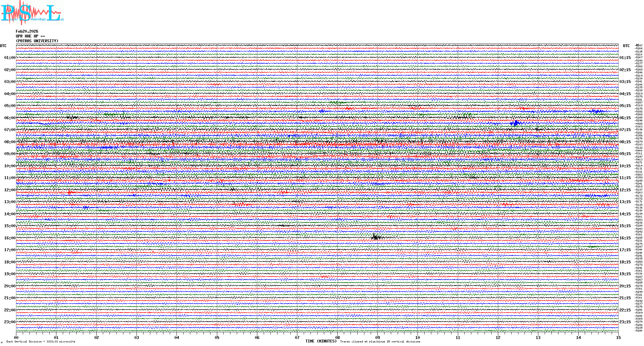Click the Traces clipped footer note

380,342
